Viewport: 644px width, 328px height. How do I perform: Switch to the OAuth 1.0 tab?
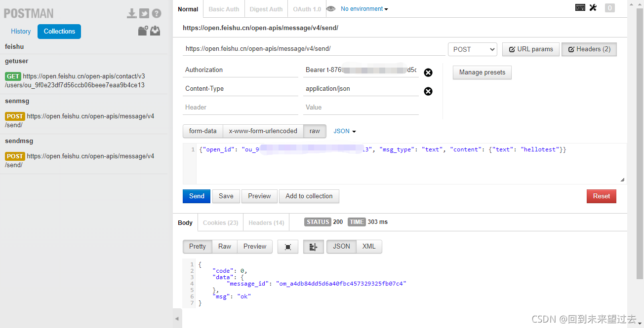[307, 9]
